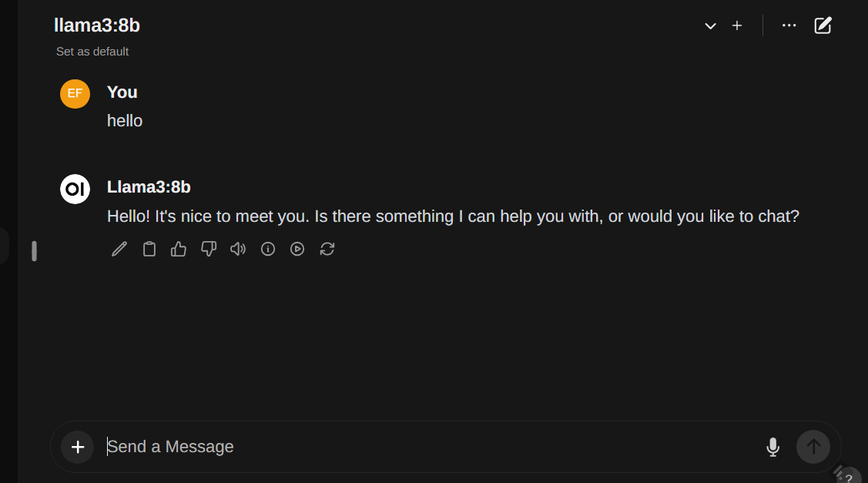Read the response aloud with speaker icon
This screenshot has height=483, width=868.
point(238,249)
